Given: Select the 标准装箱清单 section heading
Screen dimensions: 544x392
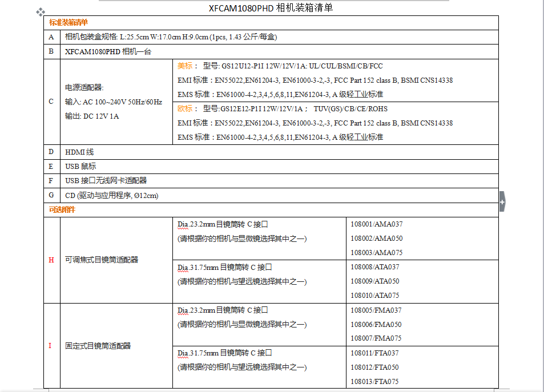Looking at the screenshot, I should click(x=68, y=23).
